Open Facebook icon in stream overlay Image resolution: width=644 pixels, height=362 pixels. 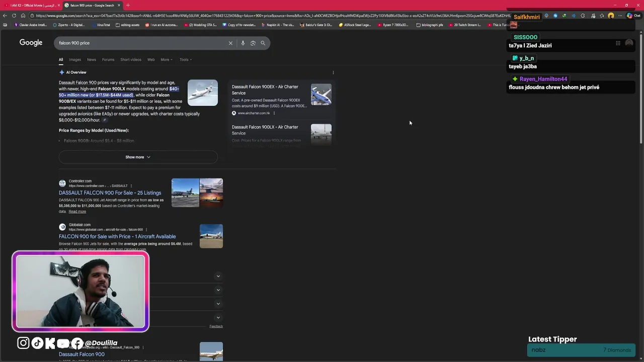(x=77, y=343)
